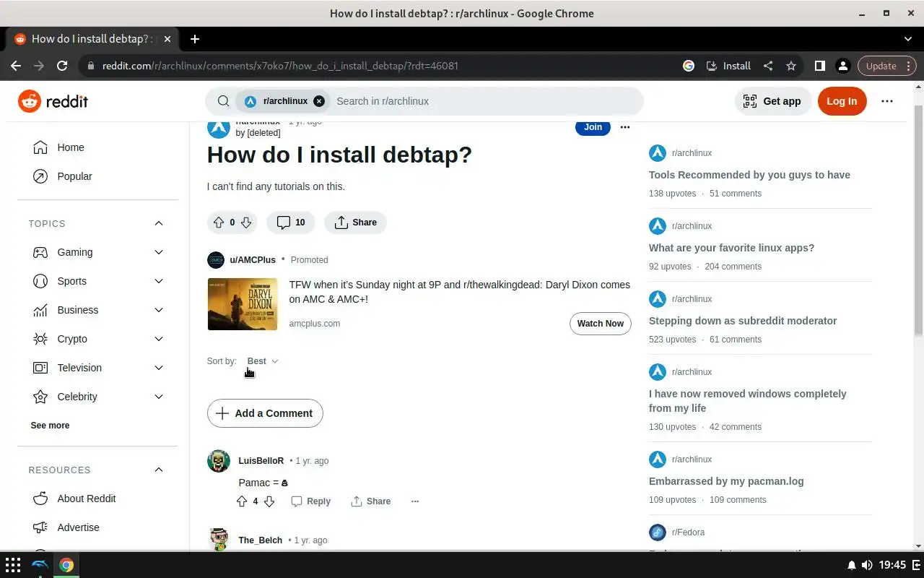Open 'I have now removed windows completely' post

point(748,401)
